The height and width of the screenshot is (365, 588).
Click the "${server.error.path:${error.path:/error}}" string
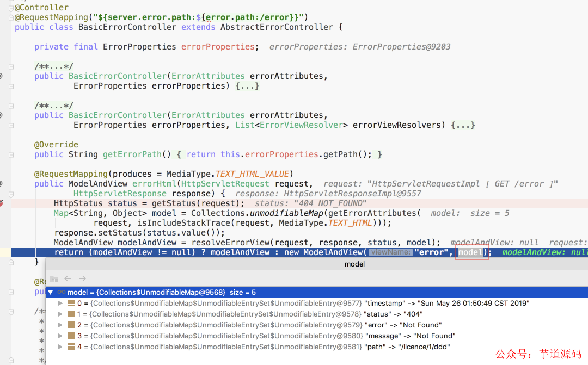198,17
